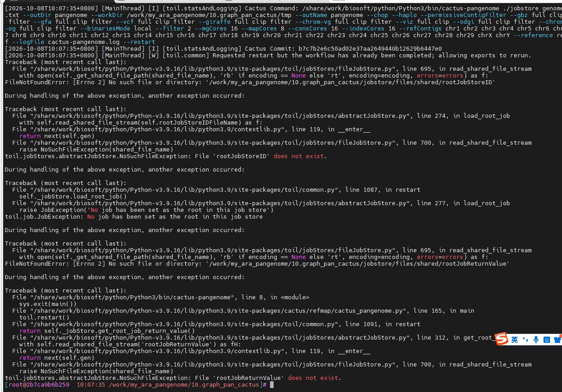562x392 pixels.
Task: Click the [toil.common] logger tag
Action: (x=186, y=56)
